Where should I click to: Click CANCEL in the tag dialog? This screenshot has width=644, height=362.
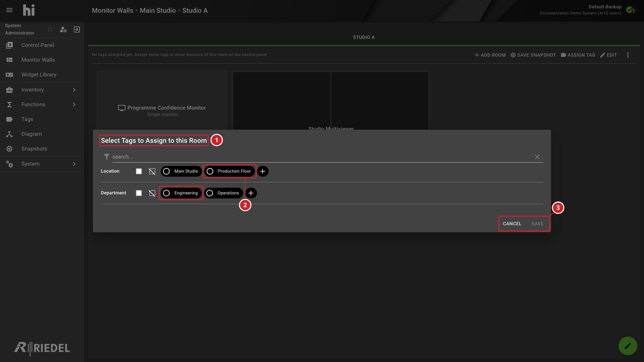512,224
